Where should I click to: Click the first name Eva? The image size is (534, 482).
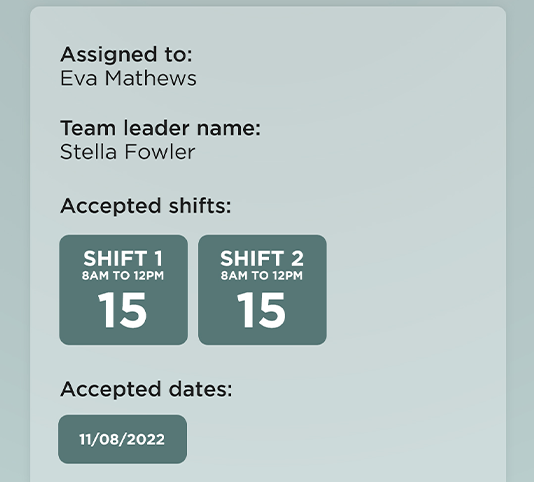(x=79, y=78)
